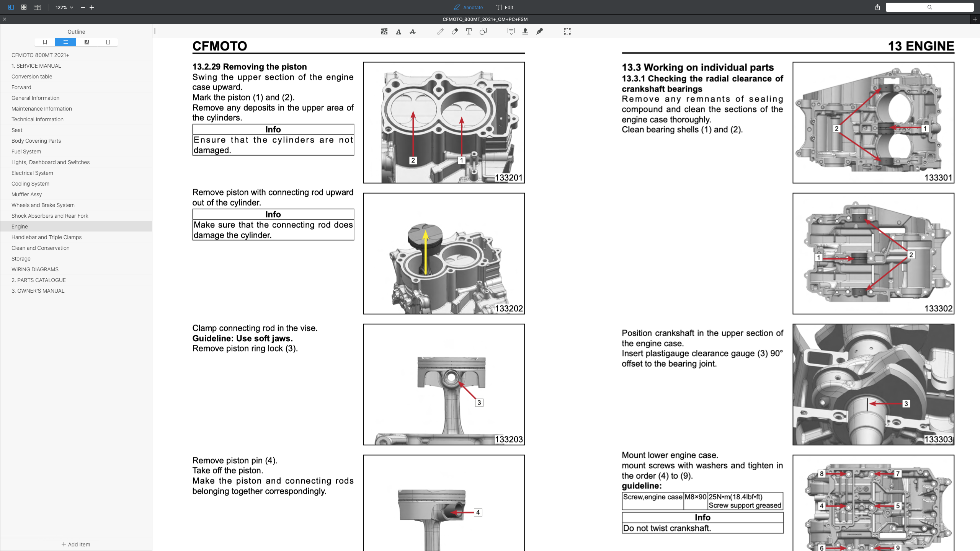Select the Stamp tool
Screen dimensions: 980x551
tap(525, 32)
